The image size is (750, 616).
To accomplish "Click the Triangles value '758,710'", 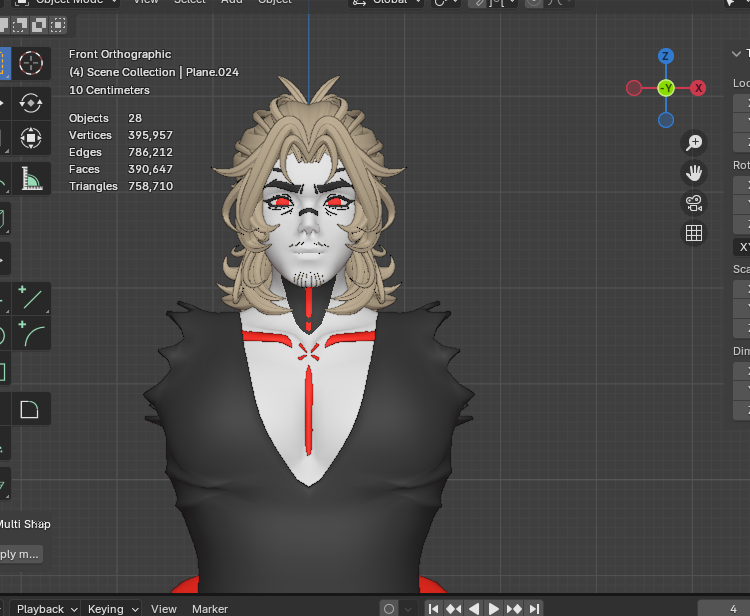I will click(x=150, y=186).
